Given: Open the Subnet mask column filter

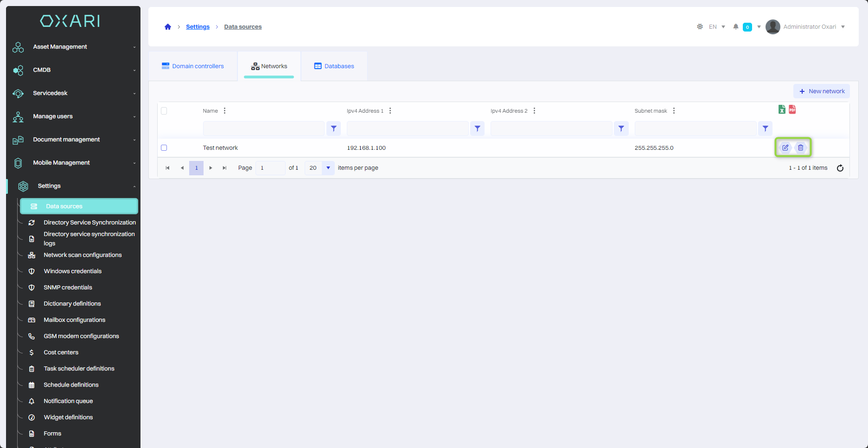Looking at the screenshot, I should click(x=765, y=128).
